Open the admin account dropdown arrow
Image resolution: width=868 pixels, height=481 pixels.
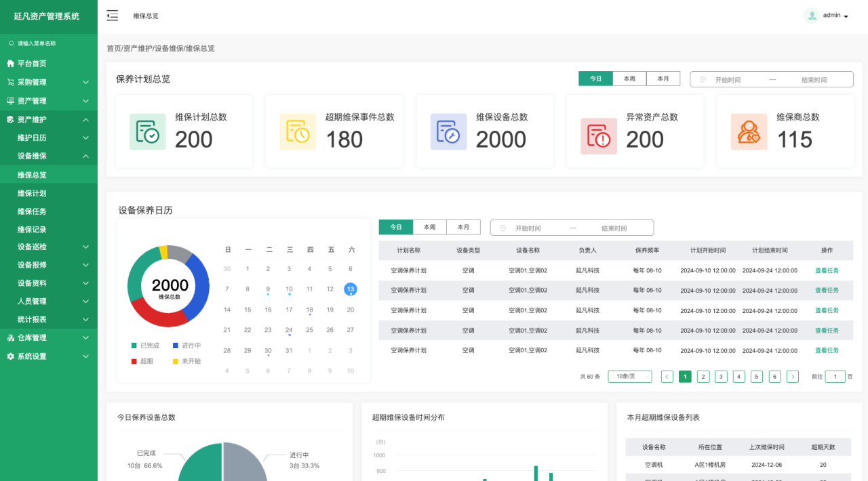[x=846, y=16]
